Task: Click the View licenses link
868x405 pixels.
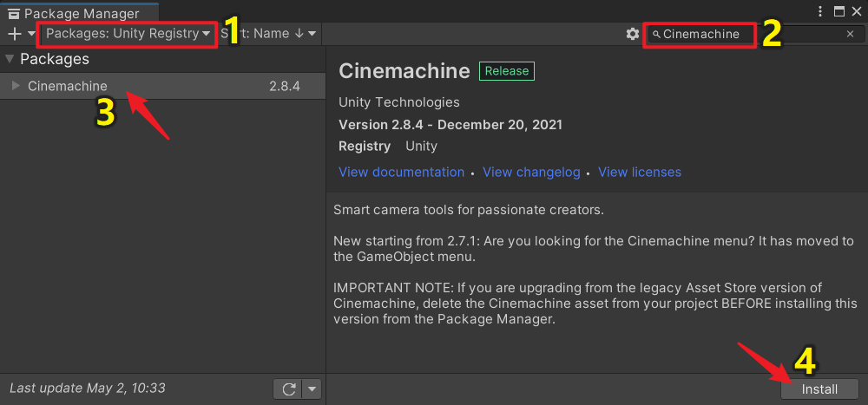Action: pos(640,172)
